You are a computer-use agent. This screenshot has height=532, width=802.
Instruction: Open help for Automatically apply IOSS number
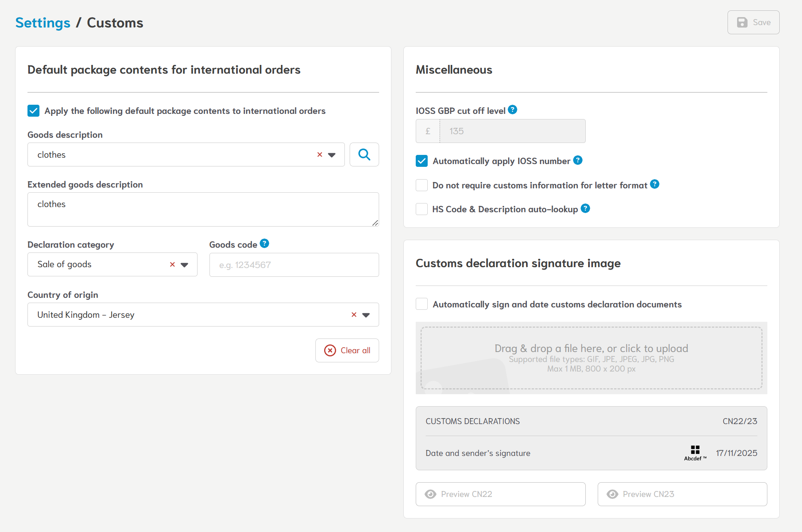click(x=578, y=160)
